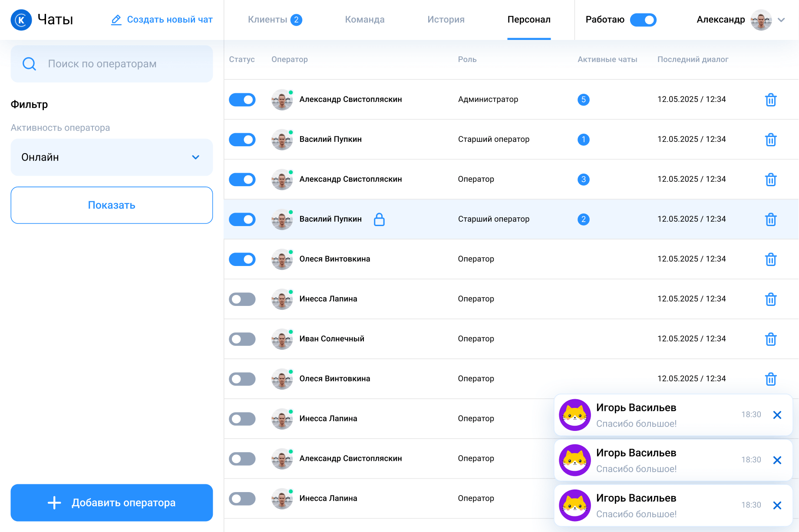Click the Добавить оператора button
The image size is (799, 532).
coord(112,502)
